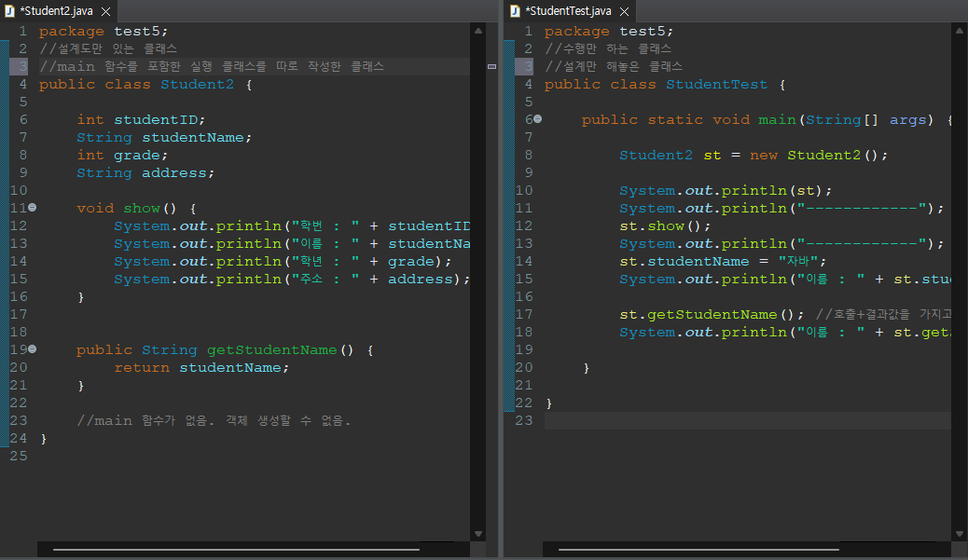Collapse the show() method at line 11
Image resolution: width=968 pixels, height=560 pixels.
[32, 208]
